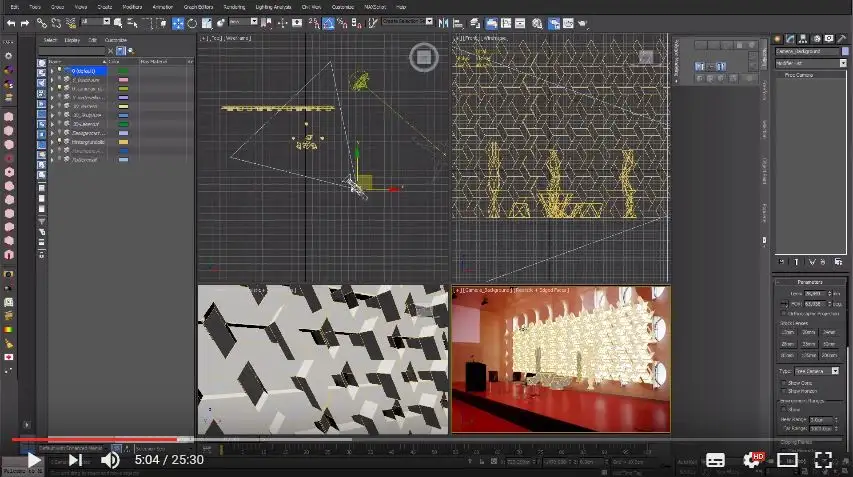
Task: Set stock lens to 15mm
Action: pyautogui.click(x=788, y=332)
